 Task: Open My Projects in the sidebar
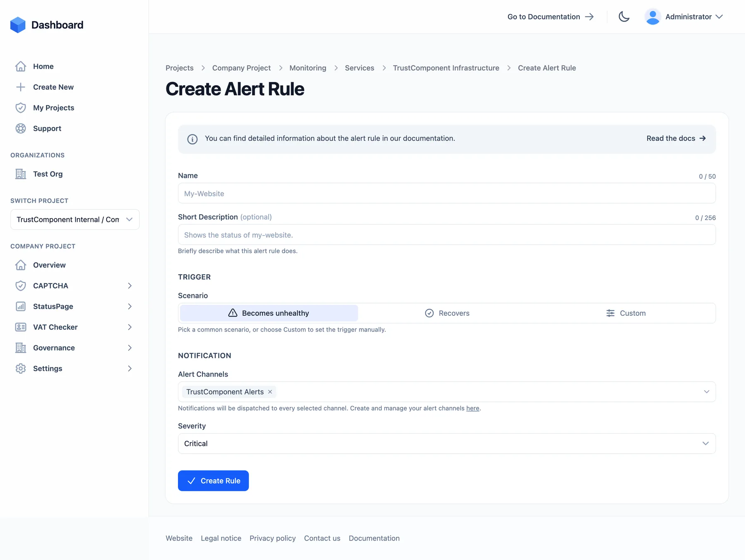(54, 108)
